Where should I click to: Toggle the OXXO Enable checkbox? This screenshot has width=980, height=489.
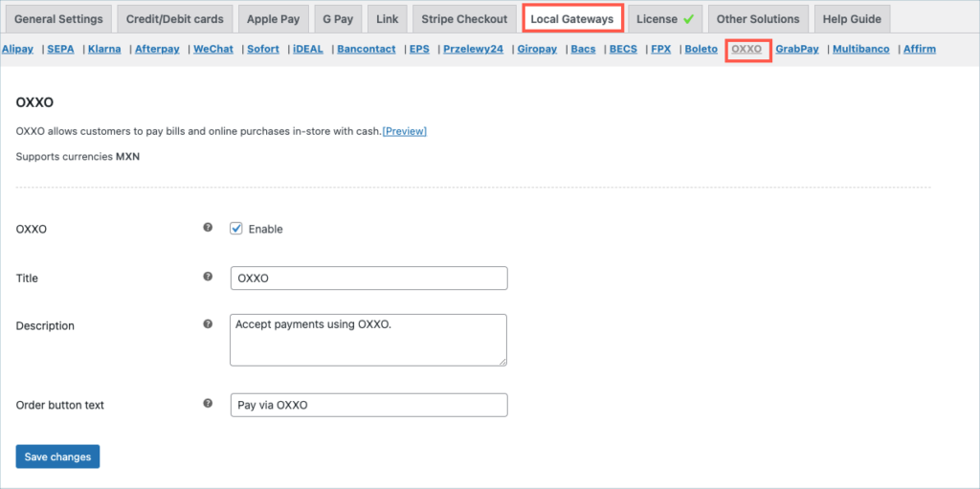(x=236, y=229)
